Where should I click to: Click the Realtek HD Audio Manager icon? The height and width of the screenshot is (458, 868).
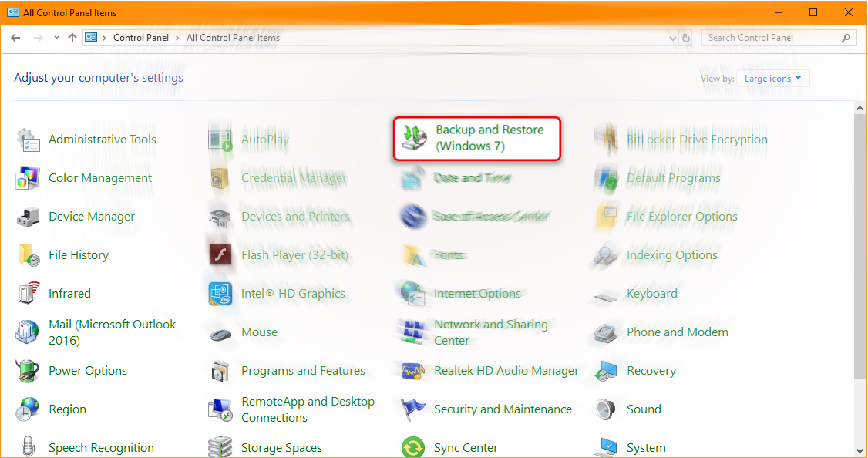(x=414, y=371)
